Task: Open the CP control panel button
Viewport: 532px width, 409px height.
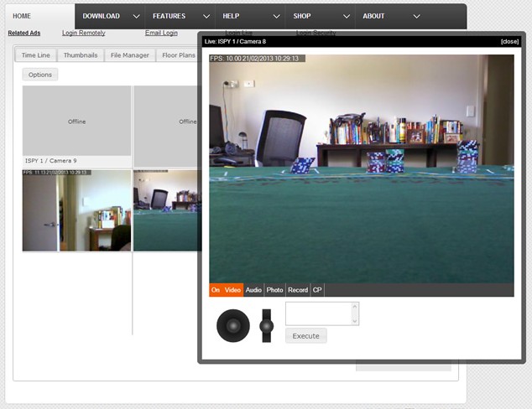Action: (x=317, y=290)
